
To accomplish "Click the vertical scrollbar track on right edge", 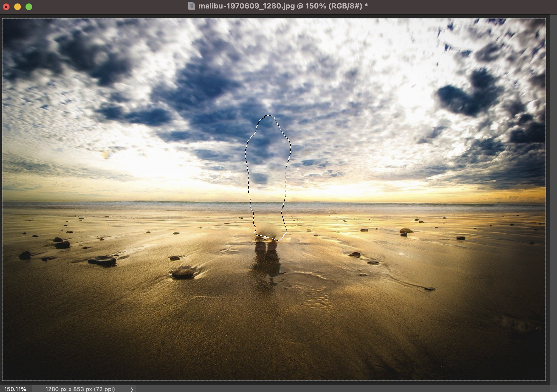I will pos(553,198).
